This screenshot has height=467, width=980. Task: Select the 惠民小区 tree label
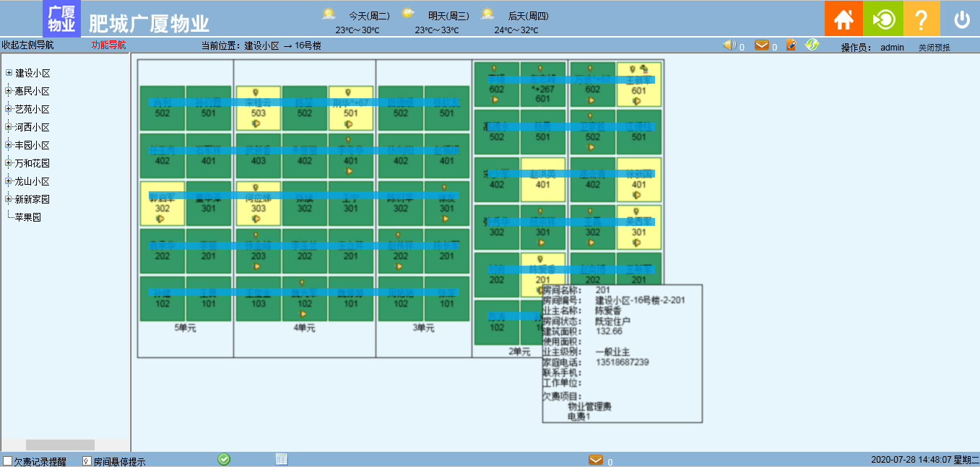tap(32, 91)
